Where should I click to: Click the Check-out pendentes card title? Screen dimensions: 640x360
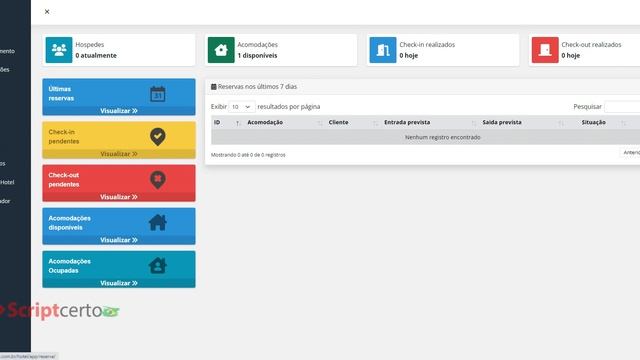(x=64, y=180)
